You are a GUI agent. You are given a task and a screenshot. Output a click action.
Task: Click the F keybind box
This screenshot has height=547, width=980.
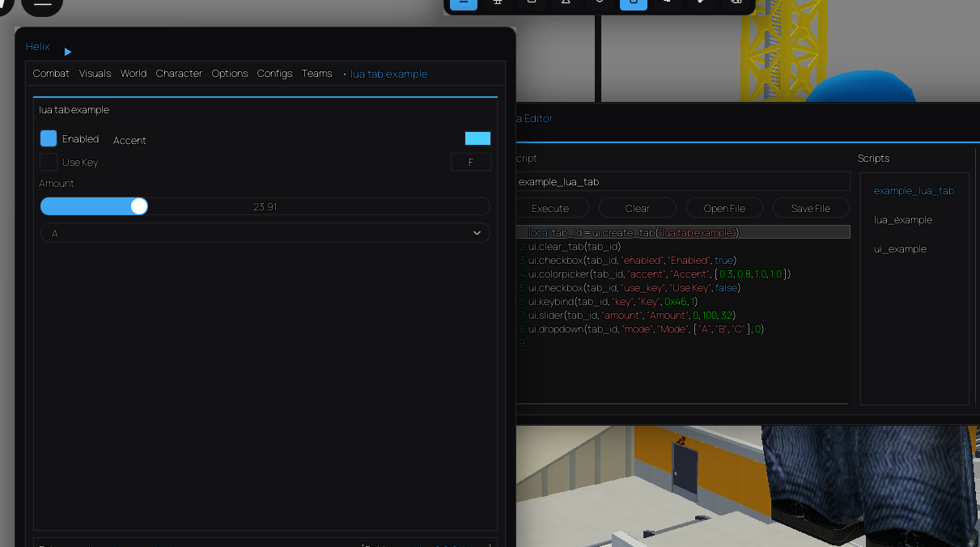point(470,163)
